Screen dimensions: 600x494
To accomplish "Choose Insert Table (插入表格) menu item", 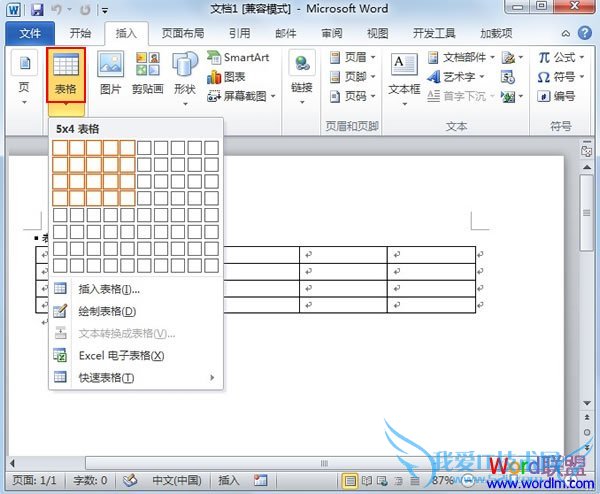I will (136, 289).
